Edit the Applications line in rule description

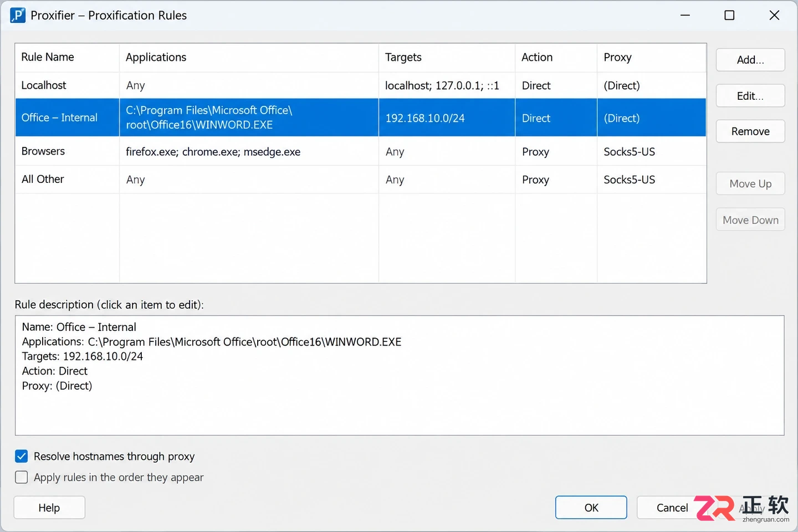212,342
